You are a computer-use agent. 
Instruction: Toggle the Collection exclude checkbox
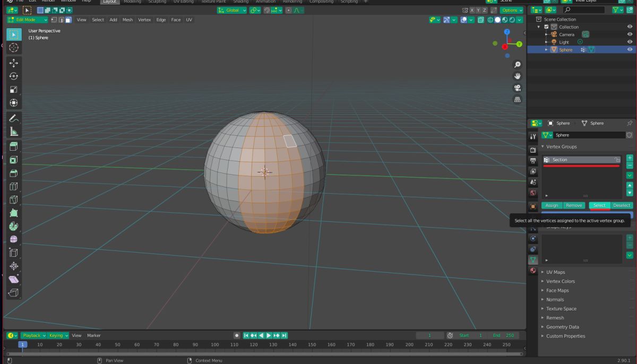click(x=546, y=27)
